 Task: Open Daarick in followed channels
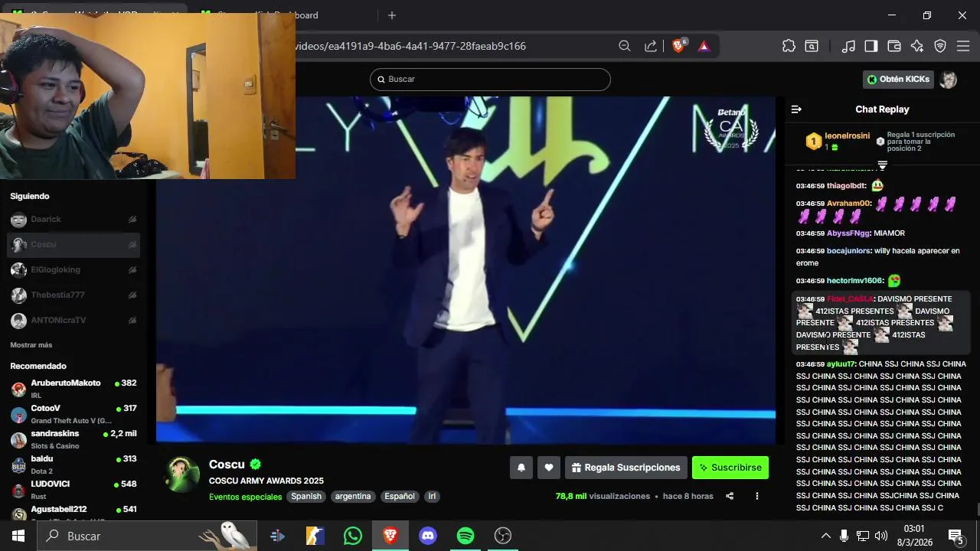coord(73,220)
